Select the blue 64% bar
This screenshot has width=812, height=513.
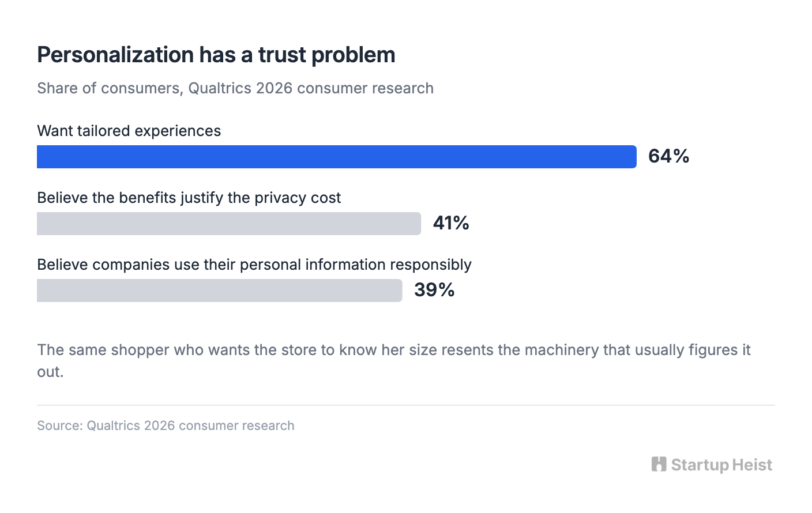pyautogui.click(x=337, y=157)
